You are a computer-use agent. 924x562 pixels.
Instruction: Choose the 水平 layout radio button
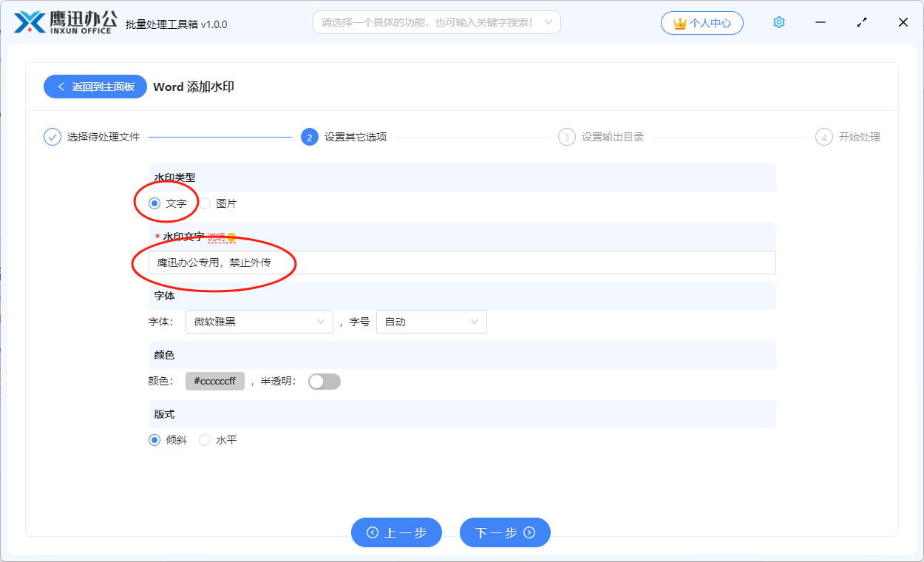click(x=205, y=440)
